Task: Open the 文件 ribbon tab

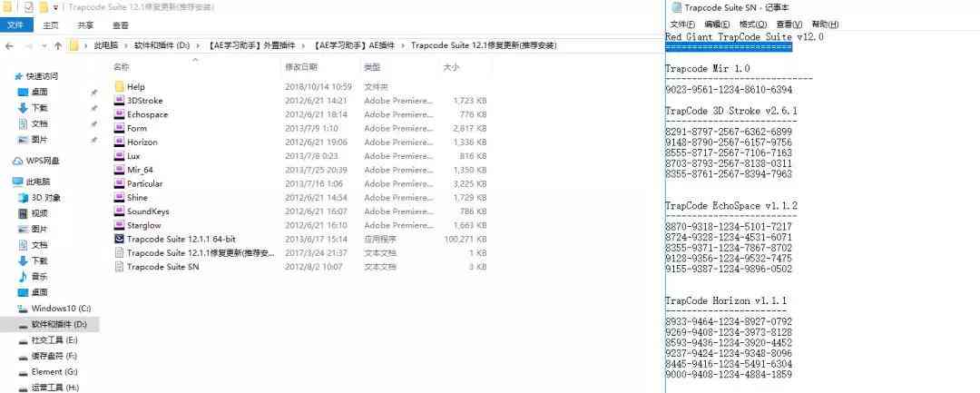Action: (x=15, y=25)
